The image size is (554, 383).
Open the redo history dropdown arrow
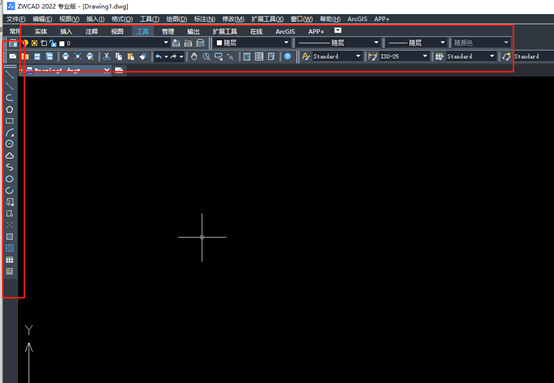coord(181,57)
